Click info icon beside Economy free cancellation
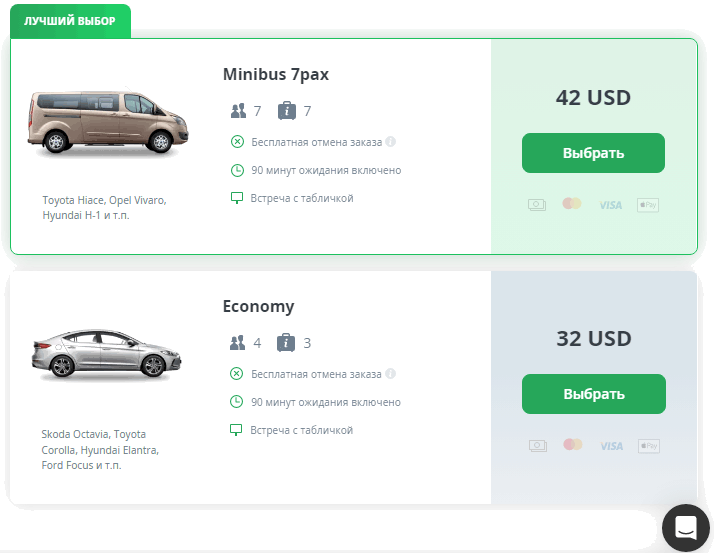This screenshot has height=553, width=714. (x=391, y=374)
